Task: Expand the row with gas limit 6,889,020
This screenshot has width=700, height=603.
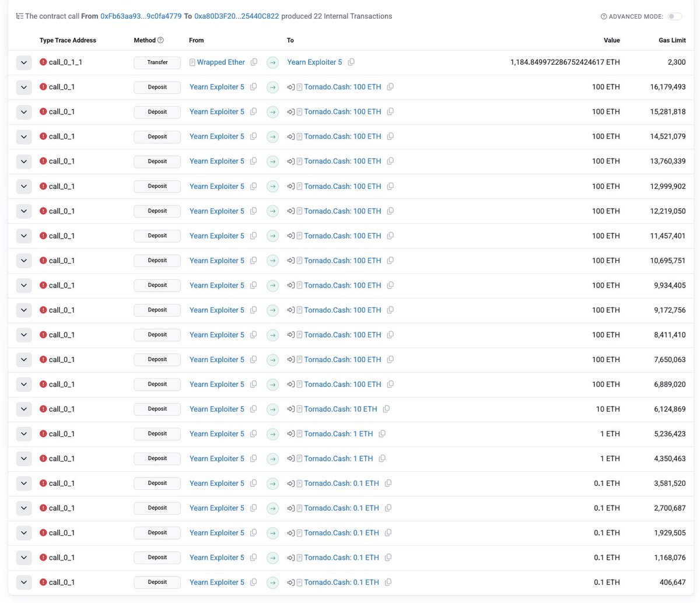Action: 24,384
